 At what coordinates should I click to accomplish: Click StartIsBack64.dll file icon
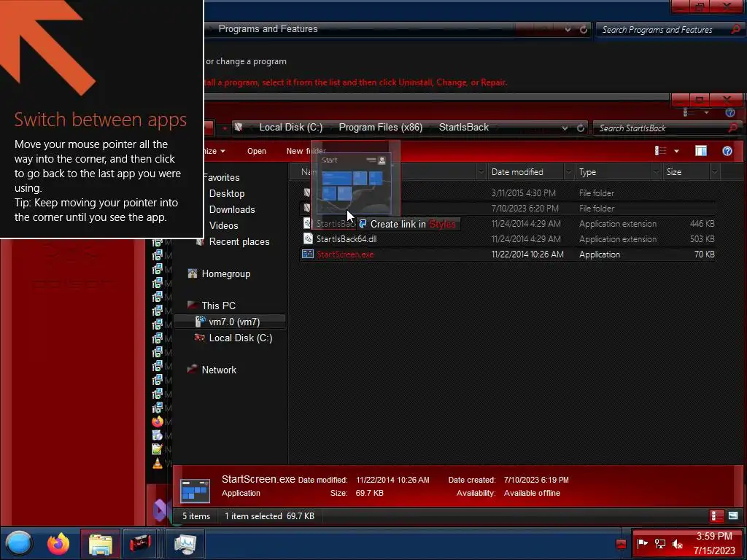[308, 239]
